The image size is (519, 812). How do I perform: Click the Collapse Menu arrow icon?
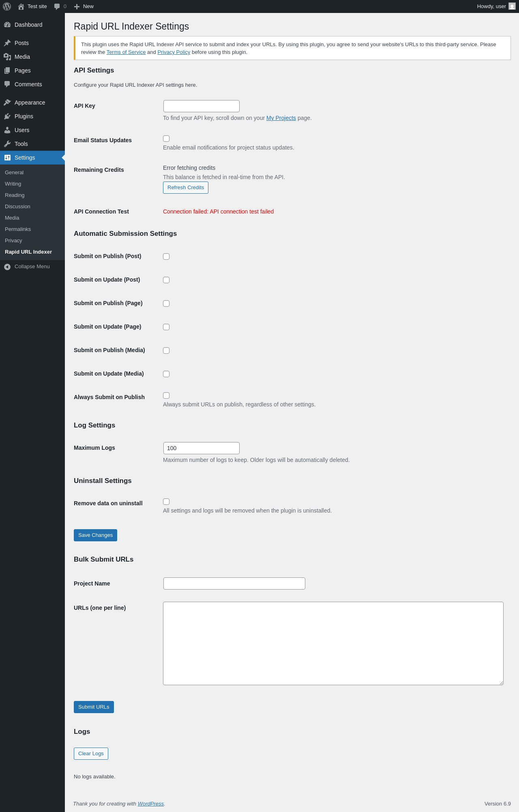[7, 267]
